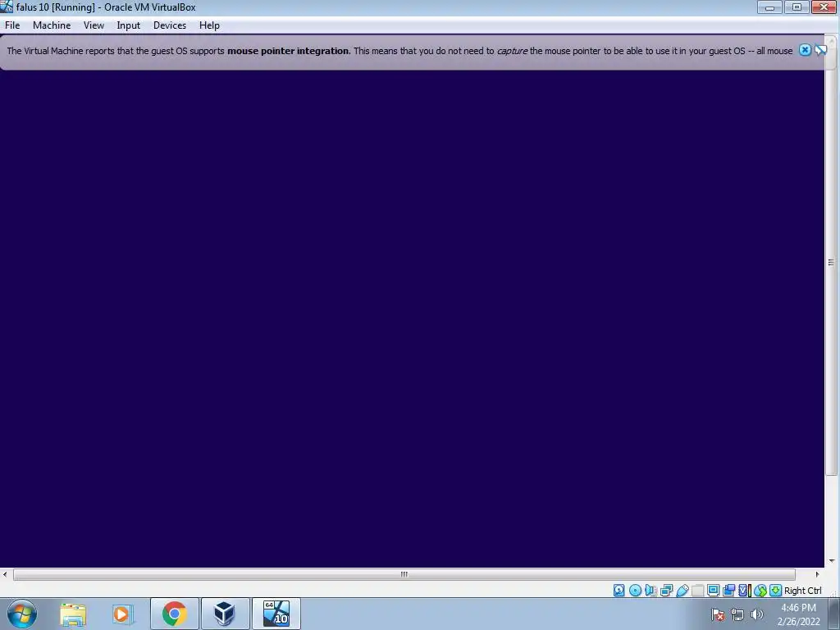Open the Windows Start menu

pos(22,614)
